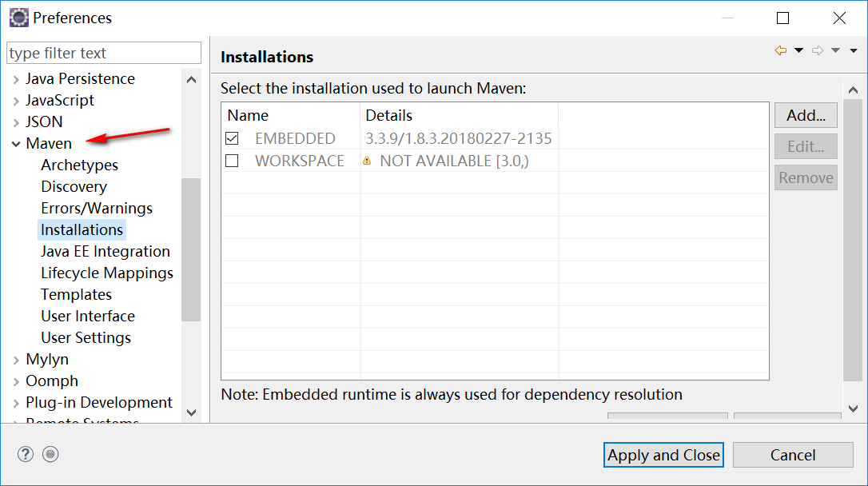Click the right pane scroll up arrow
868x486 pixels.
[853, 90]
